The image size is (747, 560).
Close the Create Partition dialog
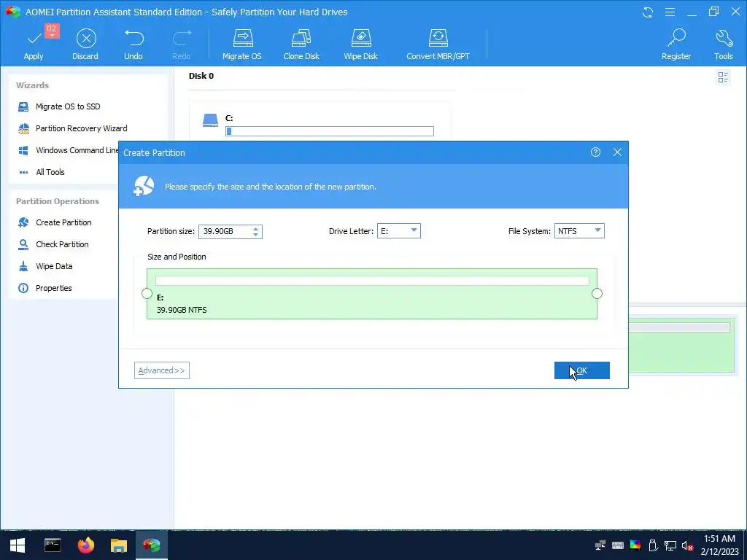[x=617, y=152]
